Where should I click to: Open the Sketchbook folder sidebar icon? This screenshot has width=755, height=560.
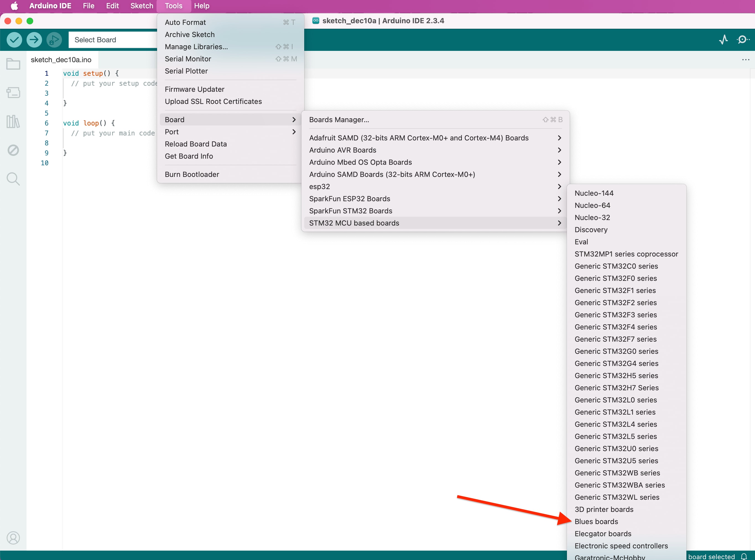[x=13, y=64]
